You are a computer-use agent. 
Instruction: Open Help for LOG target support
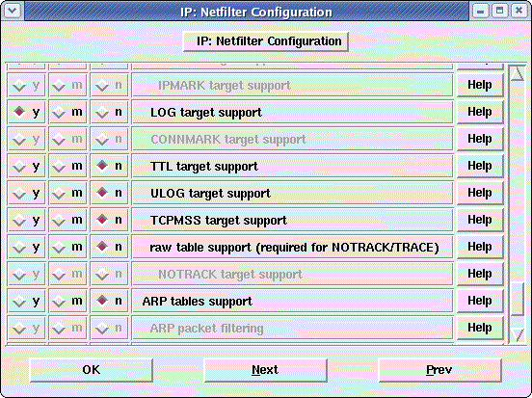[x=480, y=112]
